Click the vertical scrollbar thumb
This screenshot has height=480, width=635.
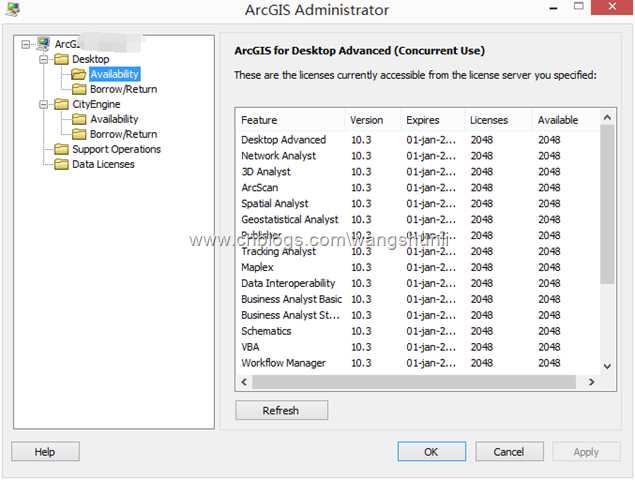tap(607, 205)
